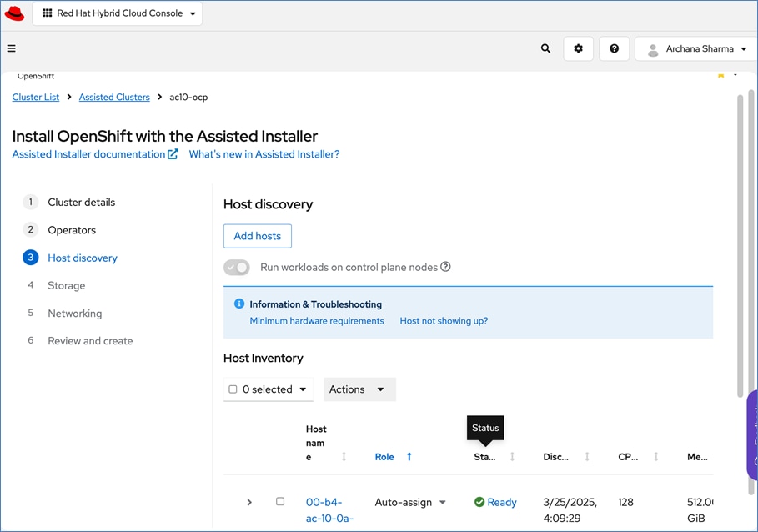Open the help question mark menu
The height and width of the screenshot is (532, 758).
point(614,48)
